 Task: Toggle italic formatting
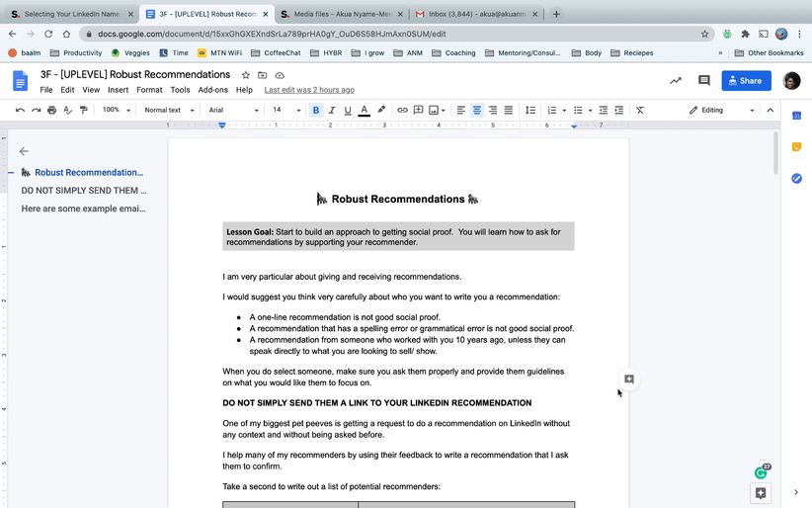pyautogui.click(x=332, y=110)
